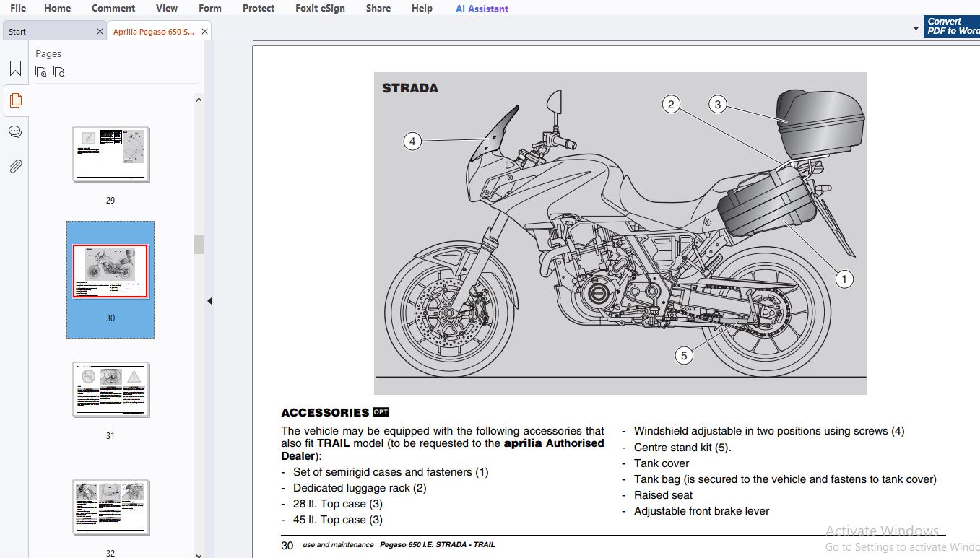Select page 31 thumbnail
The image size is (980, 558).
(110, 390)
